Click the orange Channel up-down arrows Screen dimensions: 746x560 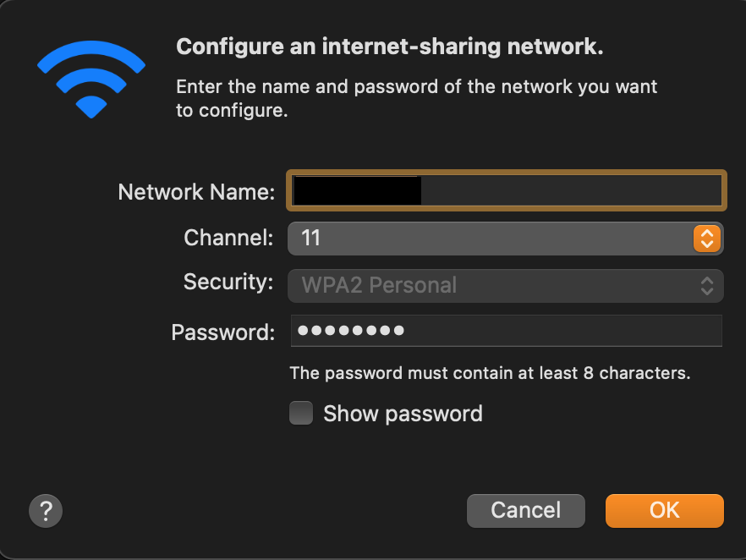point(706,239)
